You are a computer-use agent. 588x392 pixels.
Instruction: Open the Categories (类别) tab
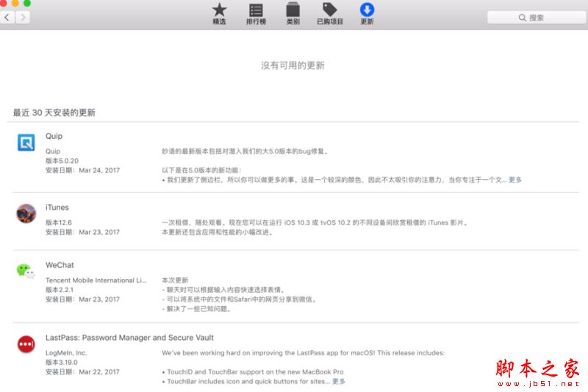click(293, 14)
